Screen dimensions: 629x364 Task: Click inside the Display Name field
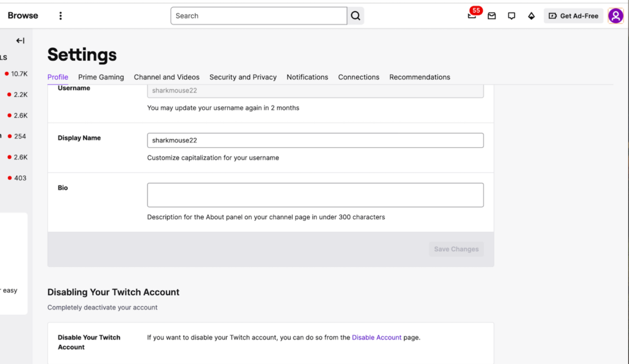click(315, 140)
